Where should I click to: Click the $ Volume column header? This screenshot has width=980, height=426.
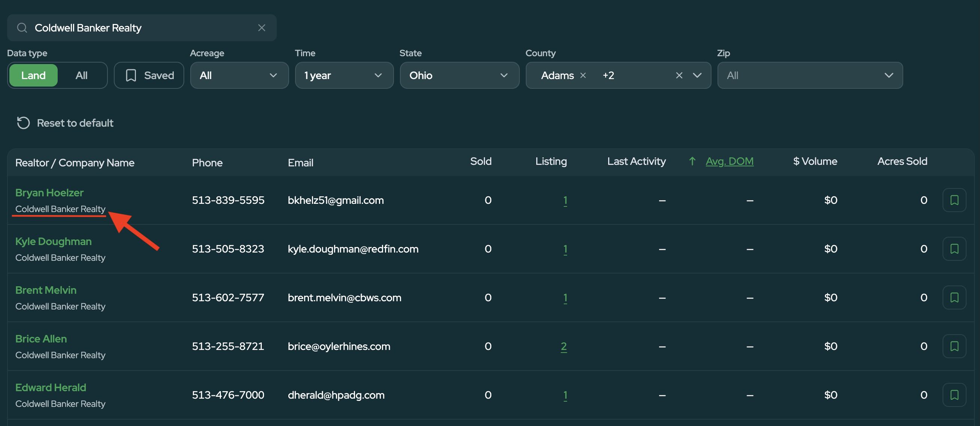click(815, 161)
